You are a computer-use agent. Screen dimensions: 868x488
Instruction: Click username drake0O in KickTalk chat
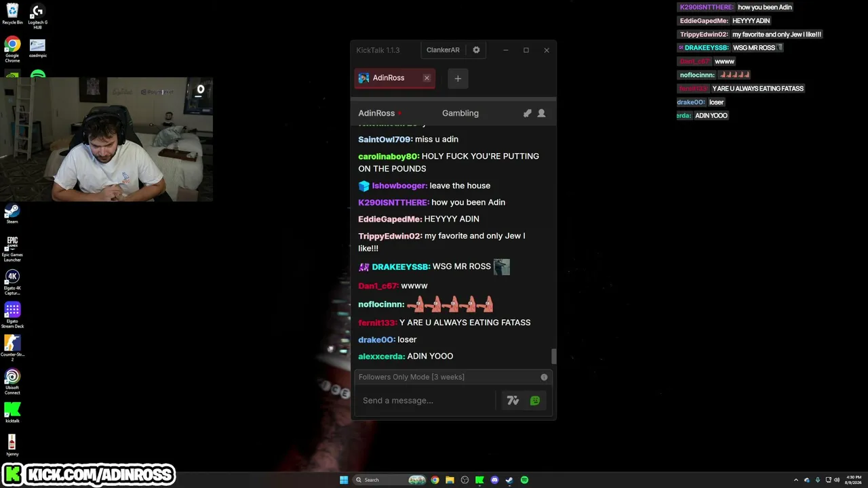coord(376,340)
